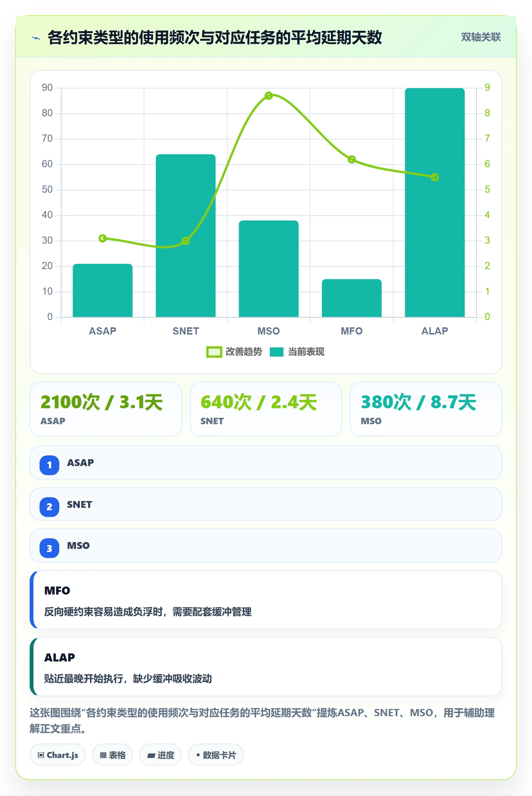Click the line data point above MFO
Image resolution: width=532 pixels, height=796 pixels.
(352, 159)
